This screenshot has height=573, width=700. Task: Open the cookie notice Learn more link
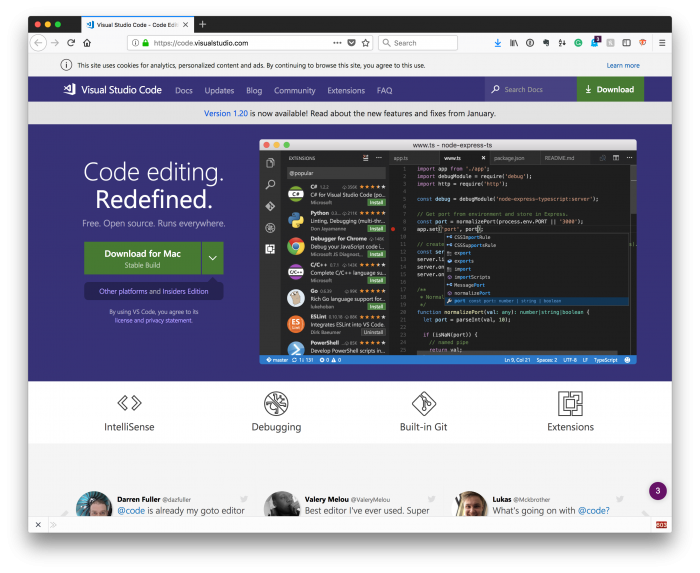pyautogui.click(x=623, y=65)
